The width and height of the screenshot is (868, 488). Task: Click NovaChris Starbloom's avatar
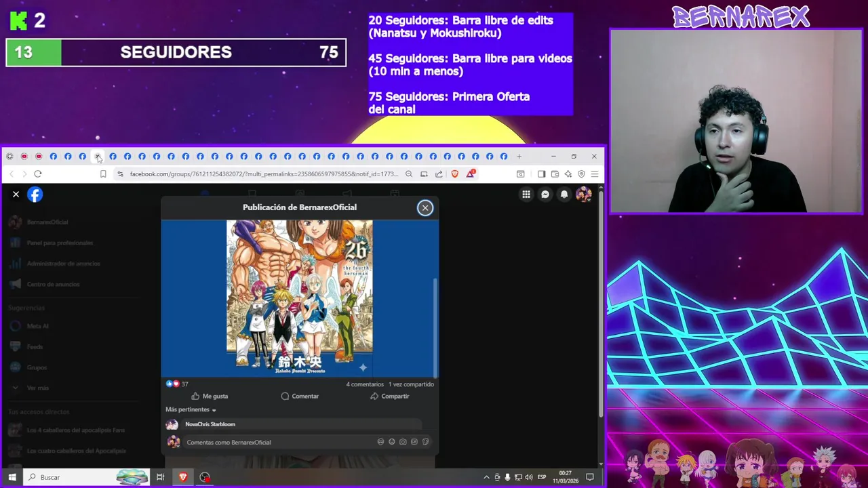point(172,425)
